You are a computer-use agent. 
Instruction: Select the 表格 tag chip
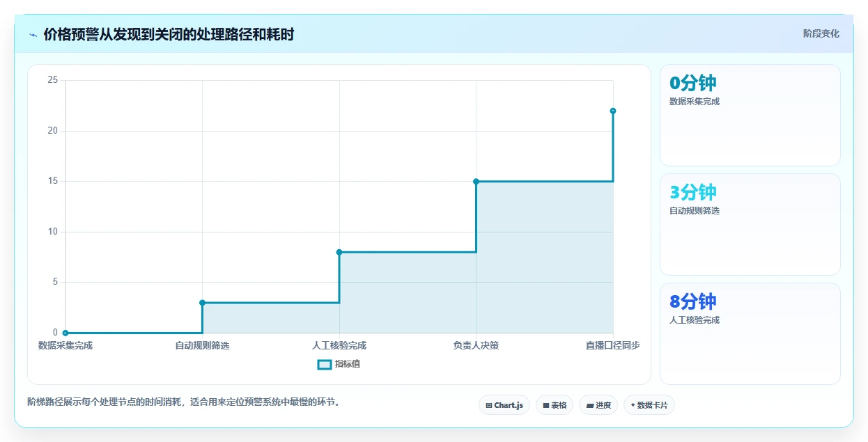(555, 405)
